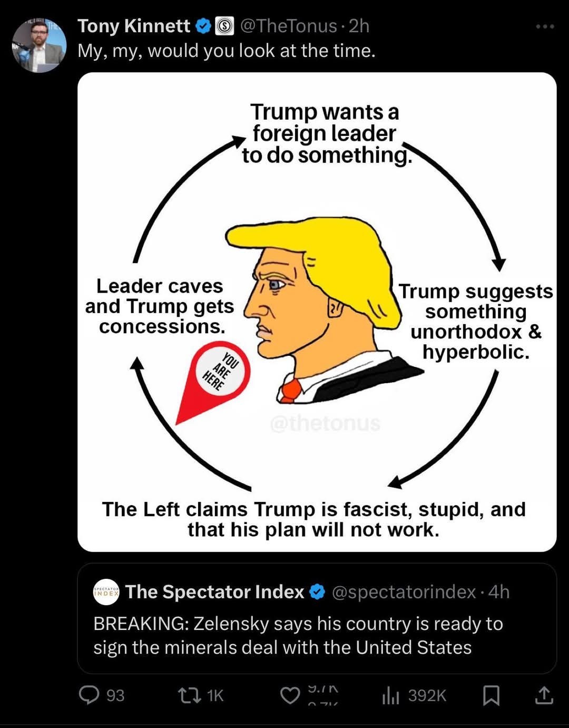Click the reply speech bubble icon
The image size is (569, 728).
click(x=89, y=695)
